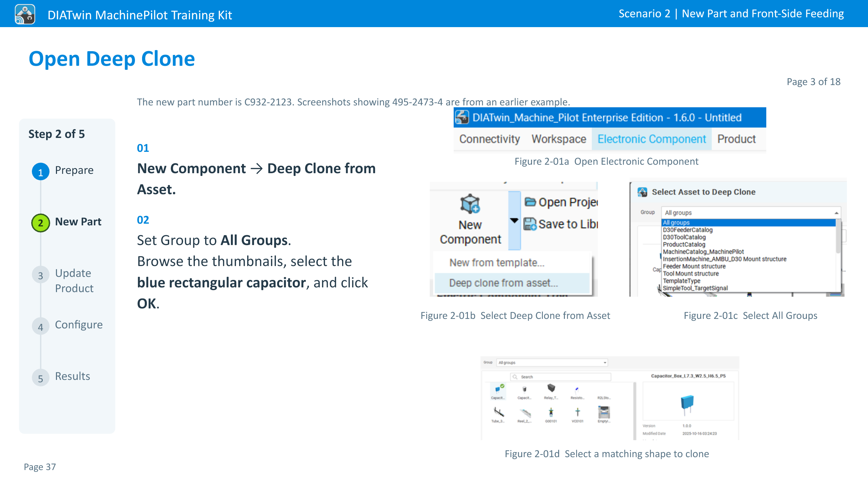Click the Open Project folder icon

(530, 202)
